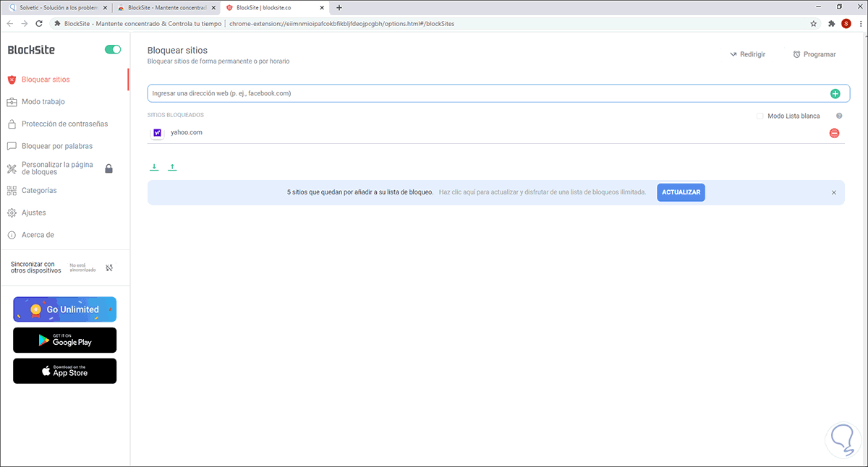Click the premium lock next to Personalizar

tap(109, 168)
